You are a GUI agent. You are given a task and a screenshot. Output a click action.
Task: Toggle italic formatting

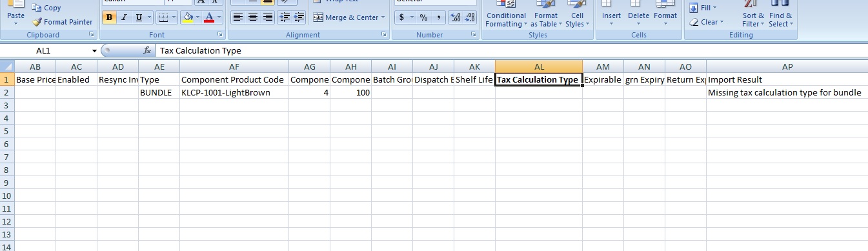123,17
